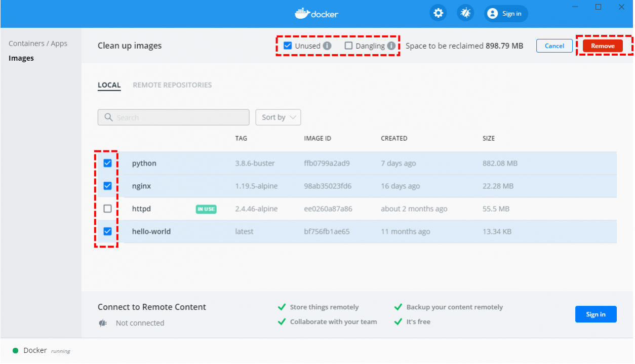Click Sign in button in title bar
Screen dimensions: 635x364
tap(506, 14)
